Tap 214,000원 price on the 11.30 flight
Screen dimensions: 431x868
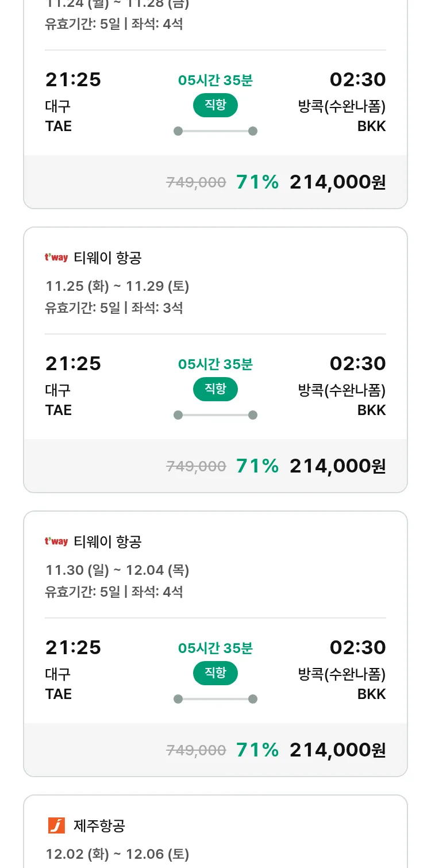tap(337, 750)
